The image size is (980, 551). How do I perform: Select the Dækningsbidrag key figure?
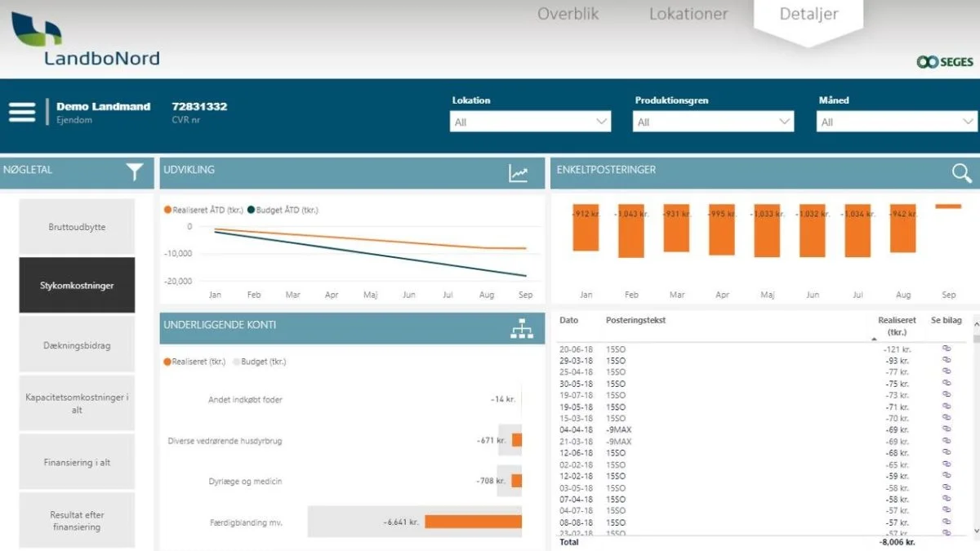tap(77, 345)
